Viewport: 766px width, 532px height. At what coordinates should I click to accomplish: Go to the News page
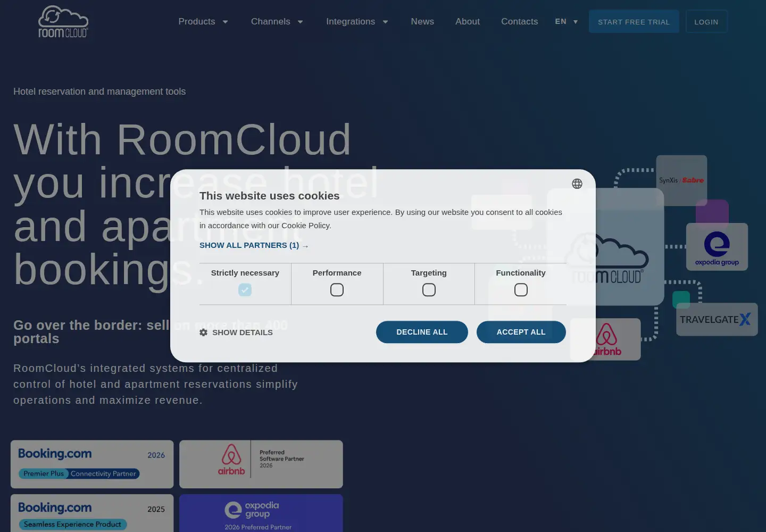coord(422,21)
